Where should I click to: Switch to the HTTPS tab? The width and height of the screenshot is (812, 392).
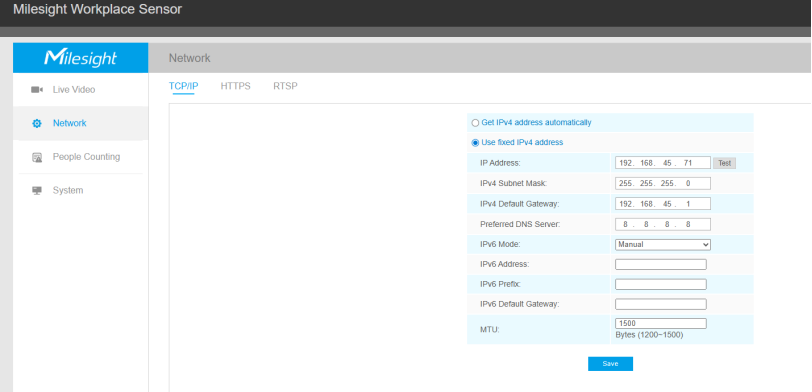tap(236, 86)
